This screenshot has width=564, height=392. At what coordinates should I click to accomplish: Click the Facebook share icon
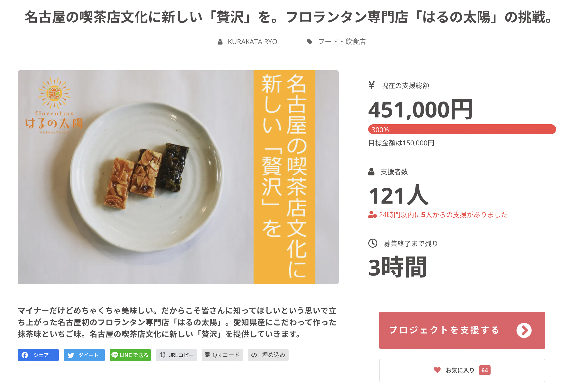25,355
